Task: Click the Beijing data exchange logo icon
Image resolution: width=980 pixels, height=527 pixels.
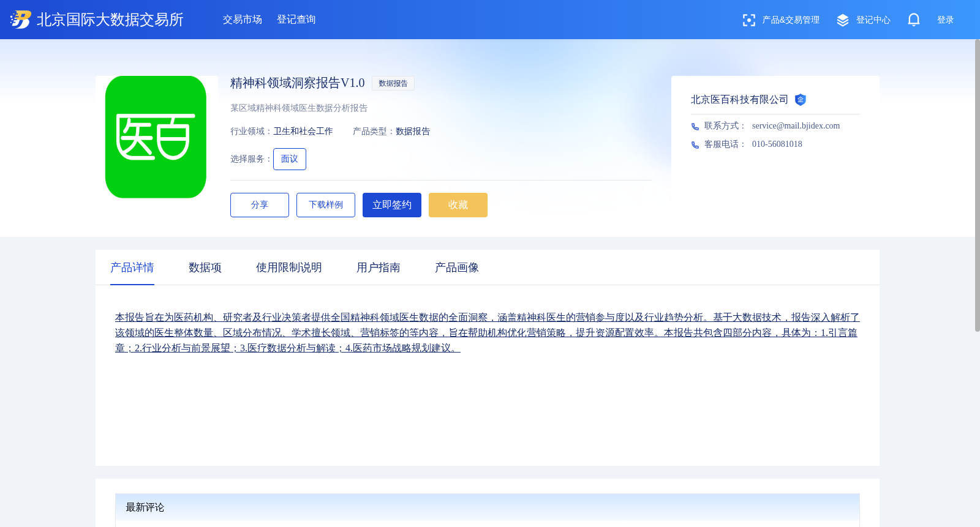Action: [21, 20]
